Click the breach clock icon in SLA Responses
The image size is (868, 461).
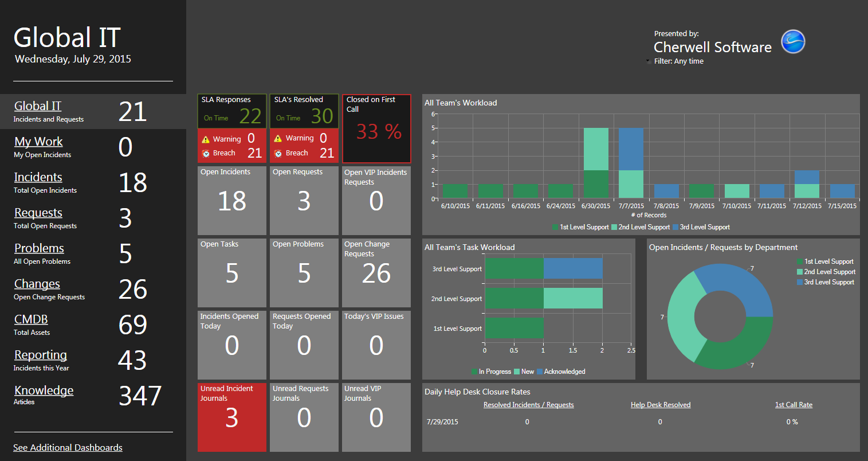tap(206, 153)
